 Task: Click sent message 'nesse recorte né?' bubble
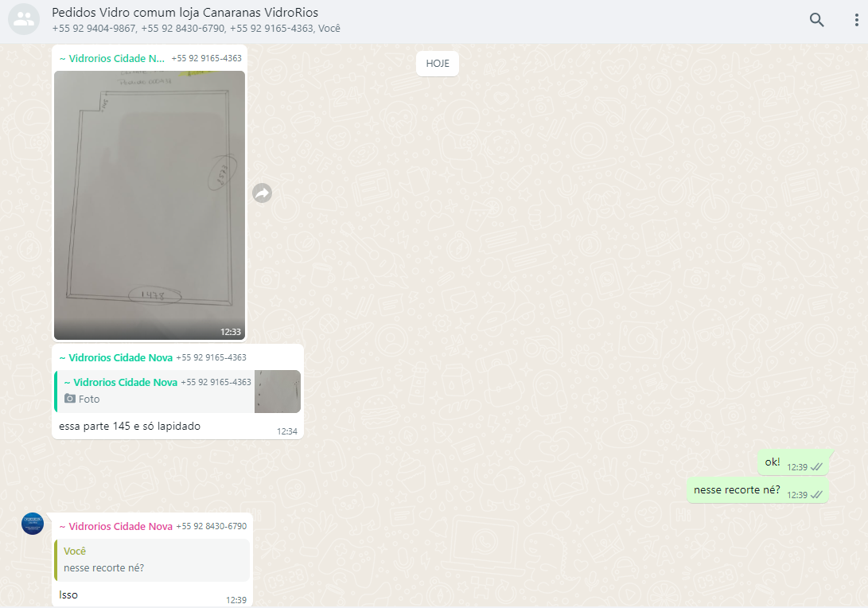(x=758, y=490)
